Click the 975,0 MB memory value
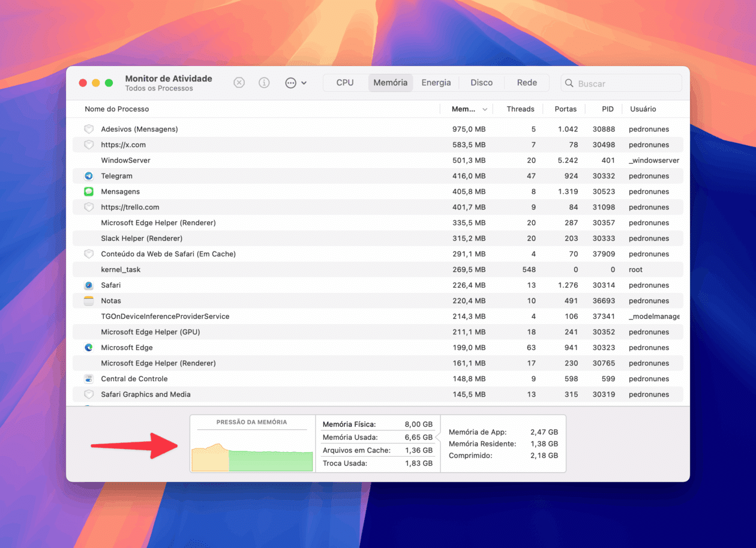Screen dimensions: 756x548 (469, 129)
